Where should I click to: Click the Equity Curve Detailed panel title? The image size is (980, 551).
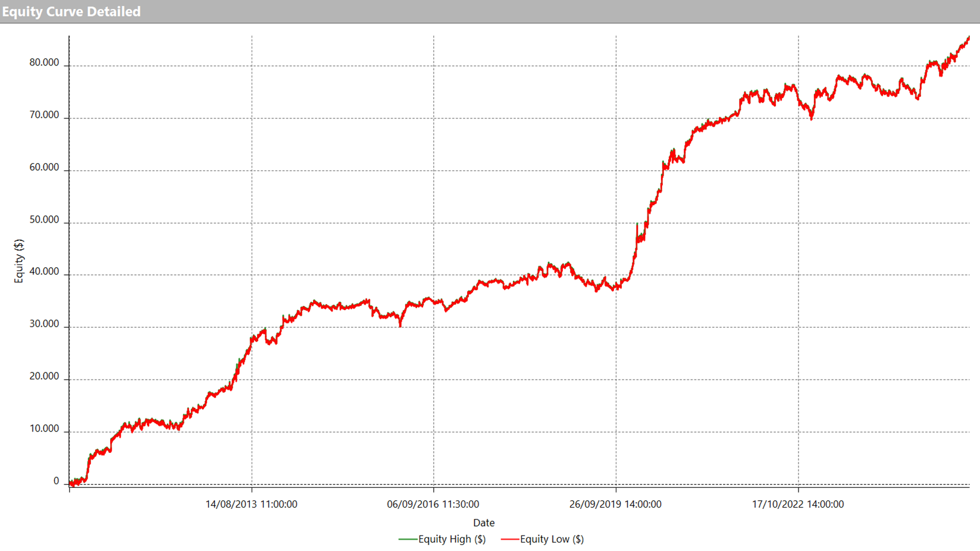(x=71, y=11)
